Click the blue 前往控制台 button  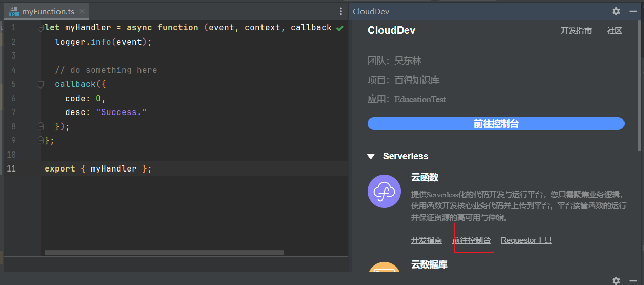coord(496,124)
